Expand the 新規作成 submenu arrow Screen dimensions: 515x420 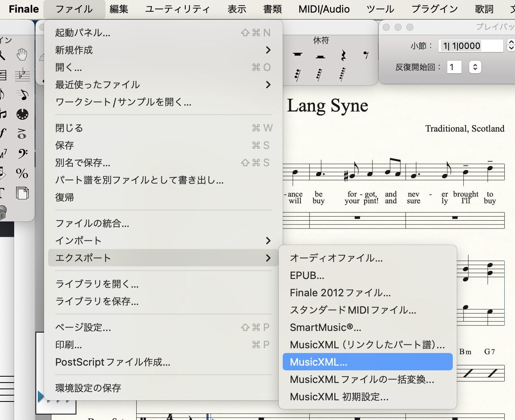[x=268, y=50]
